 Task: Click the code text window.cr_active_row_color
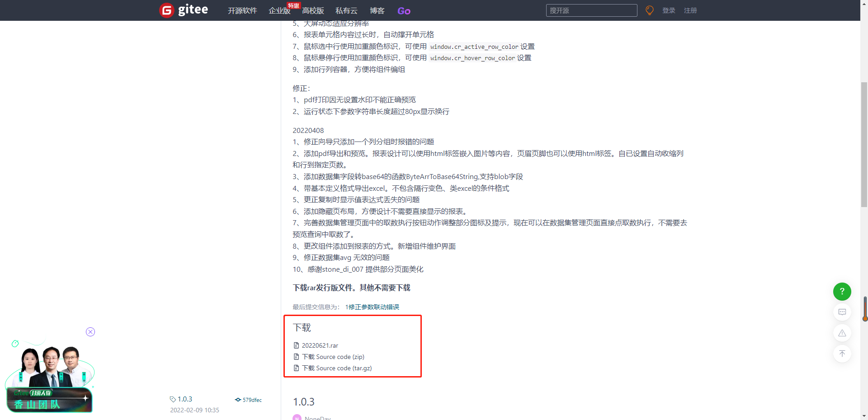click(x=474, y=47)
